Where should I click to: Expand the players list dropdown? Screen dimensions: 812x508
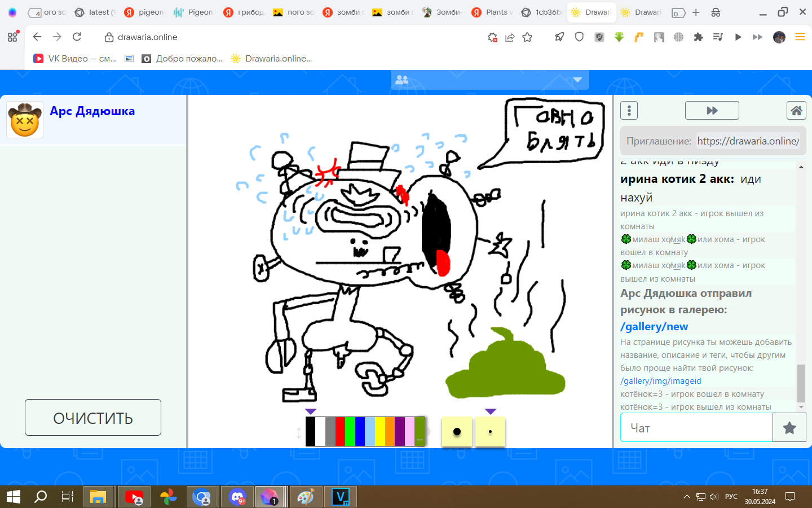point(577,80)
